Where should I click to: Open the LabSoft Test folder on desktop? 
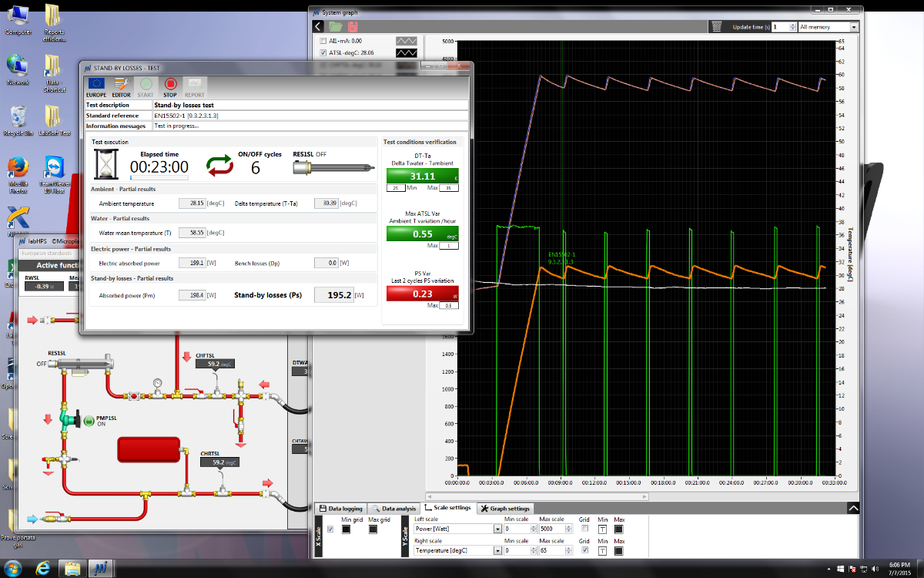(54, 121)
